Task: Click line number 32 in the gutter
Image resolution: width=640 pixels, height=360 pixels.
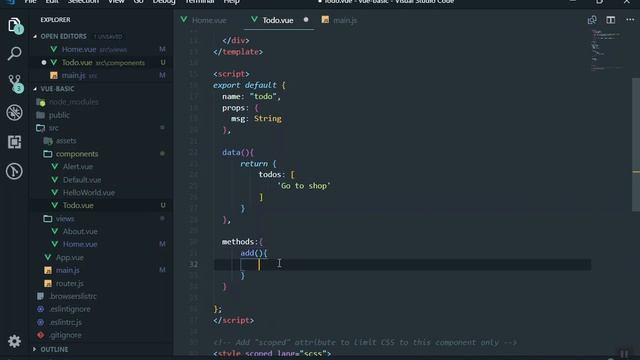Action: coord(193,264)
